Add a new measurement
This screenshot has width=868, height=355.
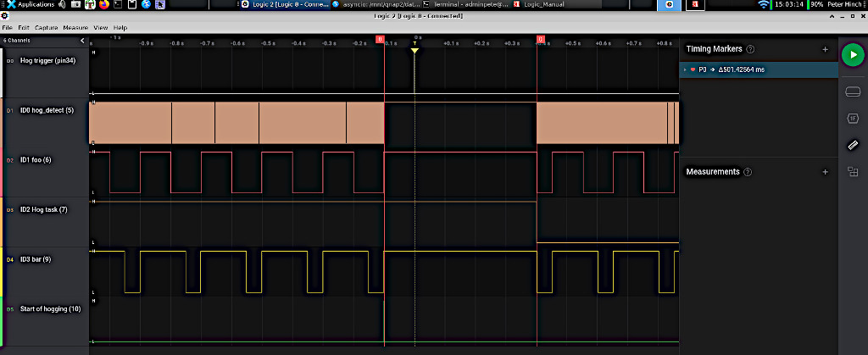[826, 172]
